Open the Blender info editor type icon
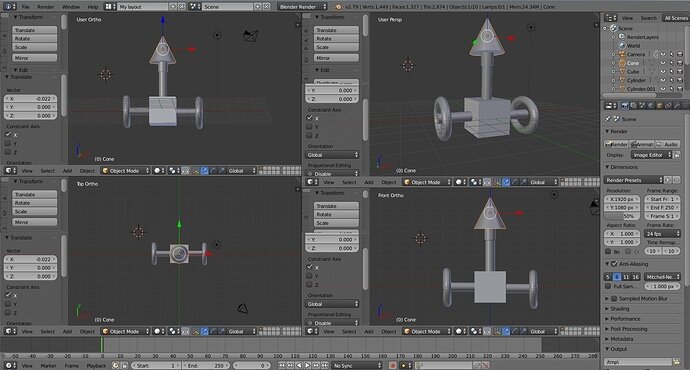The width and height of the screenshot is (690, 370). (x=9, y=7)
